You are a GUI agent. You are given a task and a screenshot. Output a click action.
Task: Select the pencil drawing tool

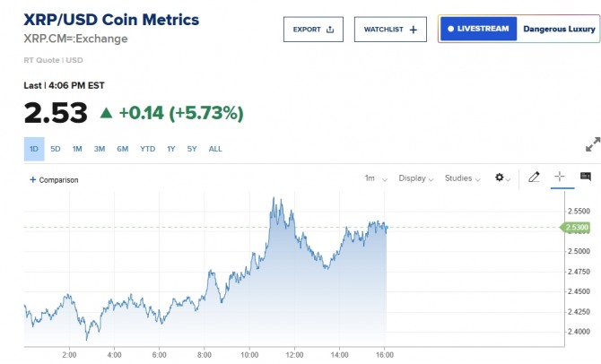pyautogui.click(x=534, y=178)
